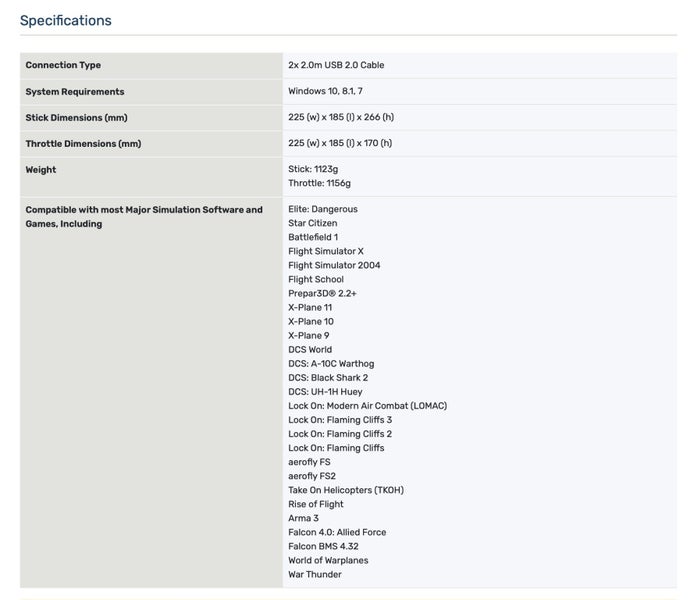Image resolution: width=694 pixels, height=600 pixels.
Task: Click 'X-Plane 9' entry
Action: (x=308, y=336)
